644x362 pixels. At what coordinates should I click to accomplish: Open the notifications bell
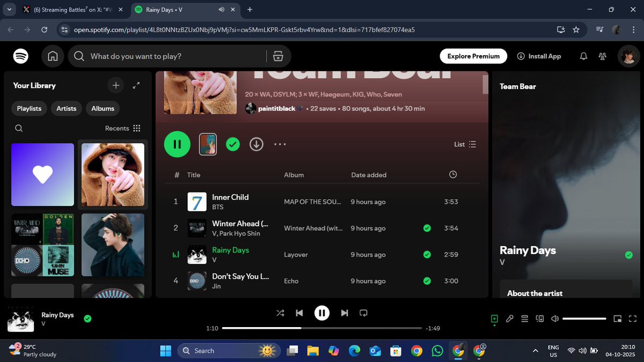tap(584, 56)
